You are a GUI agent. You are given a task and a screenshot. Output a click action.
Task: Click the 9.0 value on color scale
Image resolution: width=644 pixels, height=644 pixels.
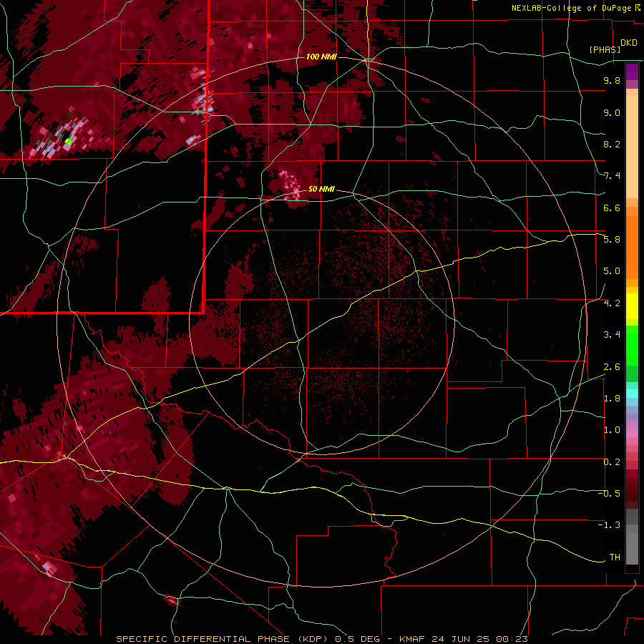[612, 112]
